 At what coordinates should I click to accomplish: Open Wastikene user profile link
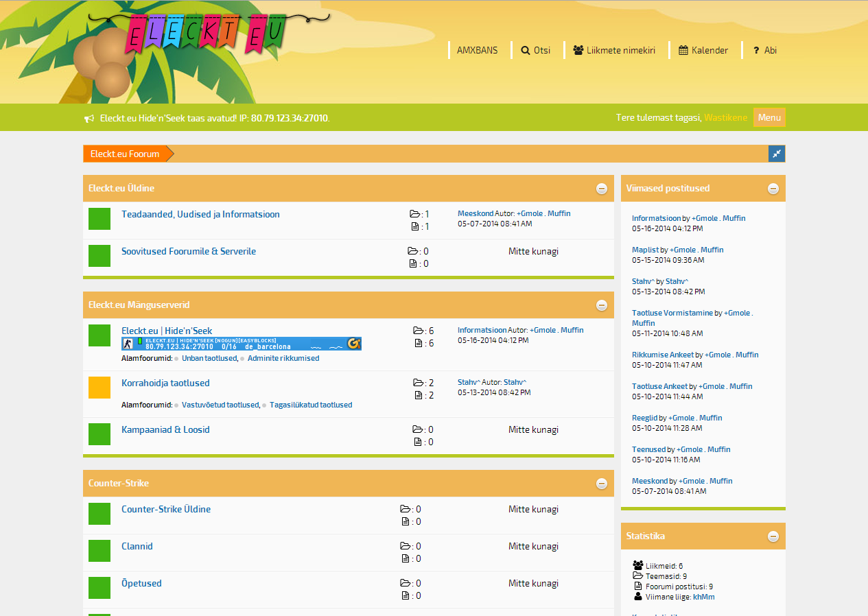(725, 117)
